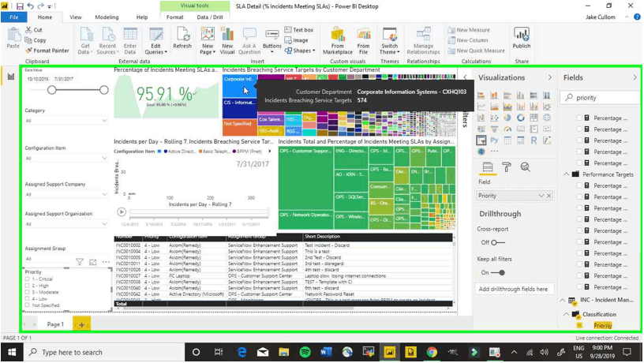Click filter icon on the Priority slicer
The image size is (644, 363).
[80, 262]
